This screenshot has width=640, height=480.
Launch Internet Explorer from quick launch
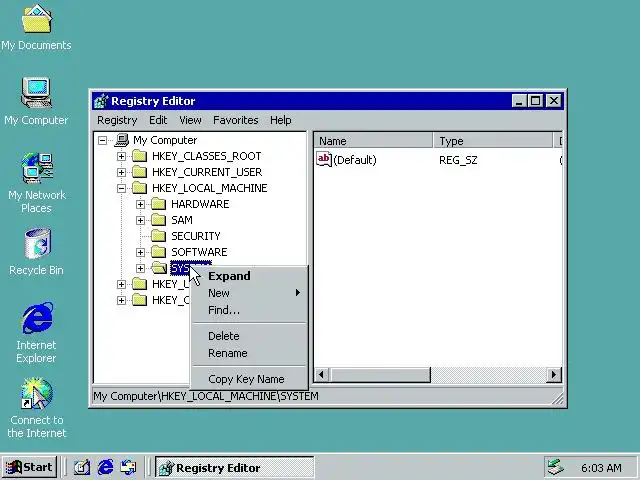coord(105,467)
